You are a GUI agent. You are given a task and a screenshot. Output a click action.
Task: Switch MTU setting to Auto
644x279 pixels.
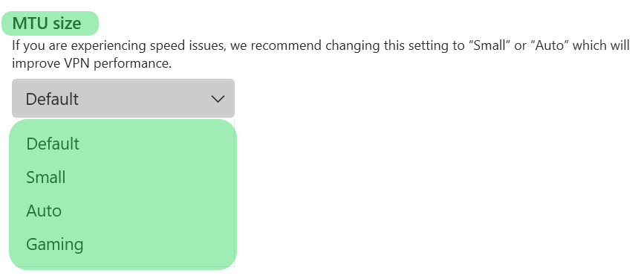(x=123, y=211)
